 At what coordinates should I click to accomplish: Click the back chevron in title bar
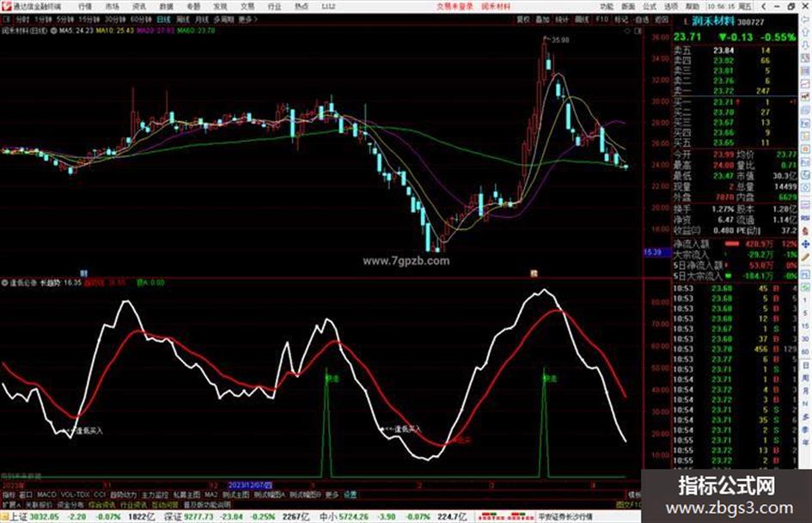click(763, 6)
